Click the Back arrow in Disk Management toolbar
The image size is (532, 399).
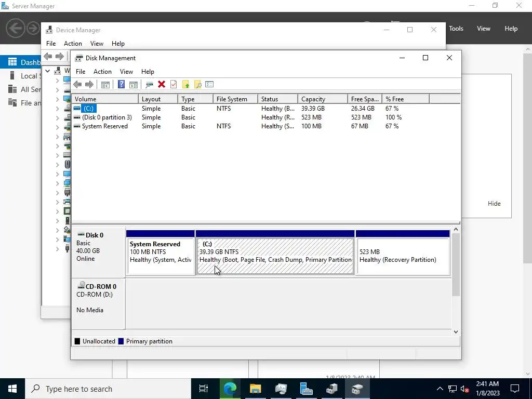pyautogui.click(x=77, y=85)
